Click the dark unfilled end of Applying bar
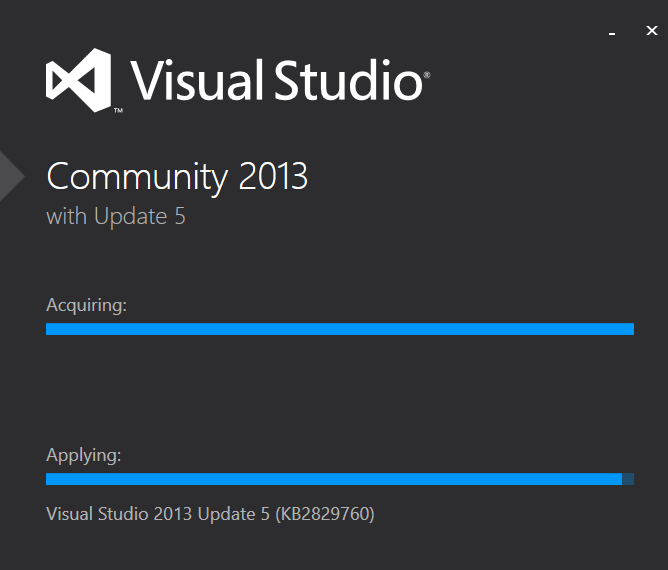The width and height of the screenshot is (668, 570). point(628,479)
